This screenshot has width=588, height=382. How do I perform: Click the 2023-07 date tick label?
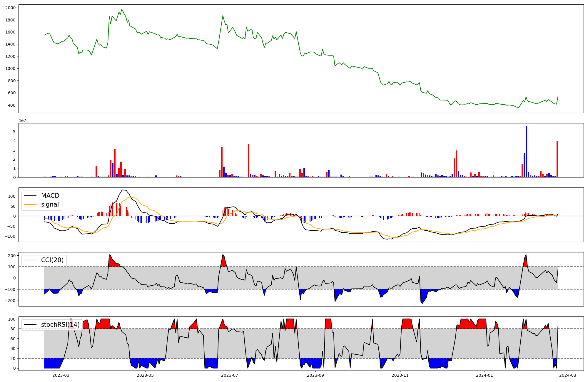tap(229, 375)
